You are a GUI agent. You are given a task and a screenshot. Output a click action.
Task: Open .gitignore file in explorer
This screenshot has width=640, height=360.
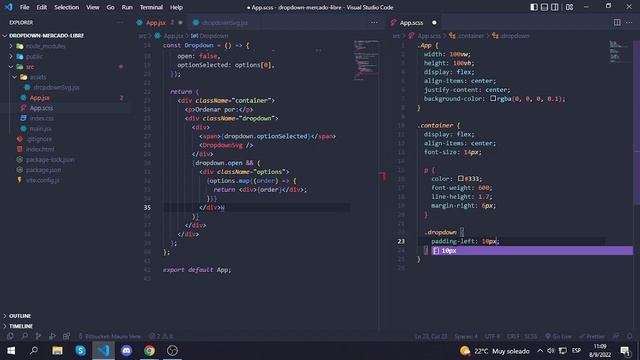39,139
